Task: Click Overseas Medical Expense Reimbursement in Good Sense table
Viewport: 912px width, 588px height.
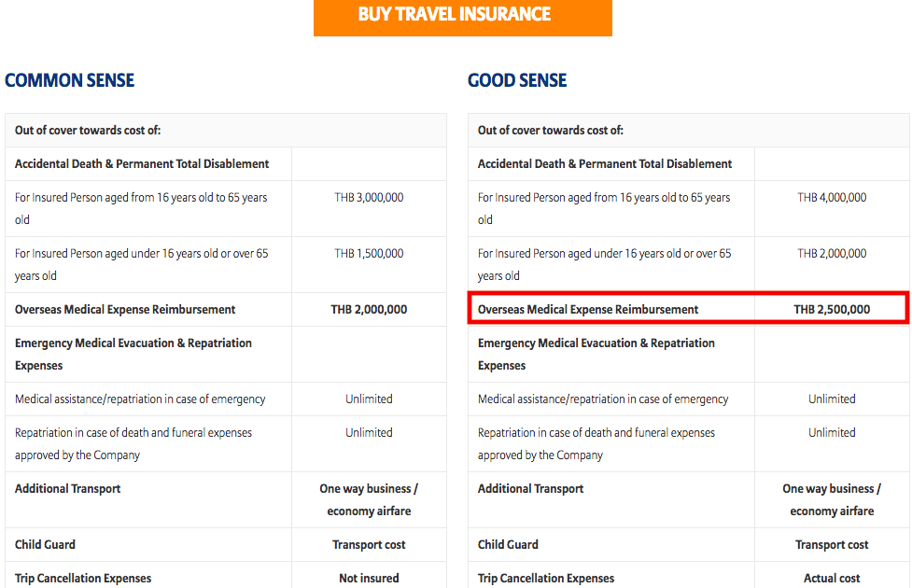Action: pos(587,310)
